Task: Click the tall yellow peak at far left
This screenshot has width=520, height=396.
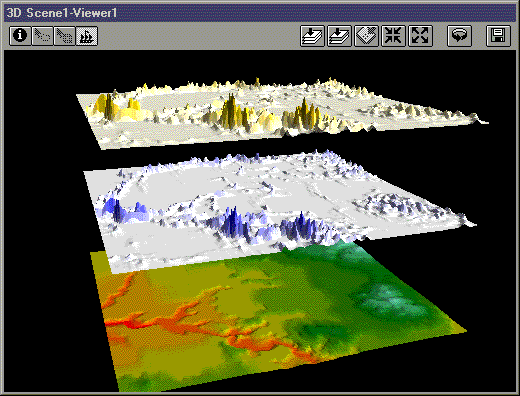Action: point(108,106)
